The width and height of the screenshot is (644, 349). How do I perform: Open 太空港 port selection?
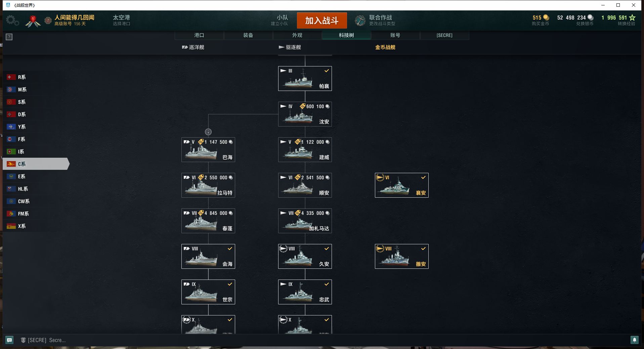click(121, 20)
